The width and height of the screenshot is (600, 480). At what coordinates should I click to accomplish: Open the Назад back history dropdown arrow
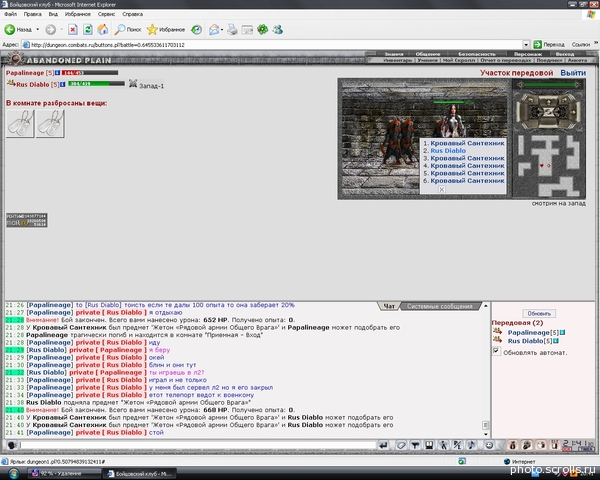tap(38, 29)
